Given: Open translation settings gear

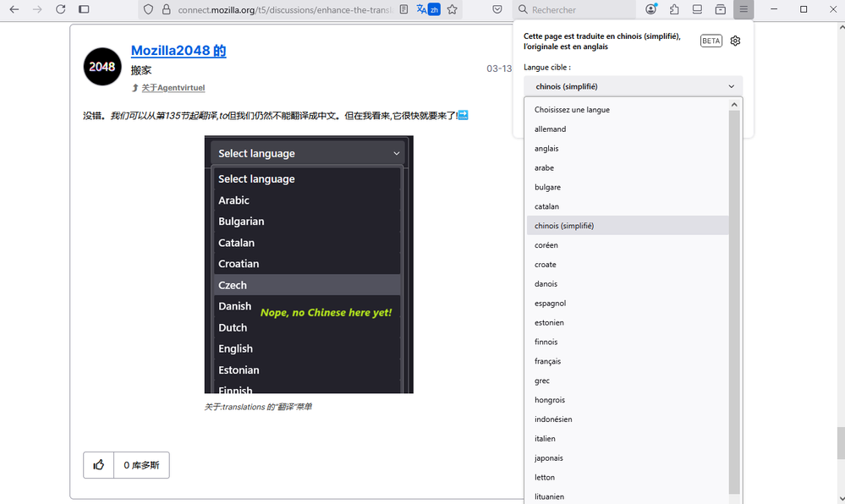Looking at the screenshot, I should [735, 41].
